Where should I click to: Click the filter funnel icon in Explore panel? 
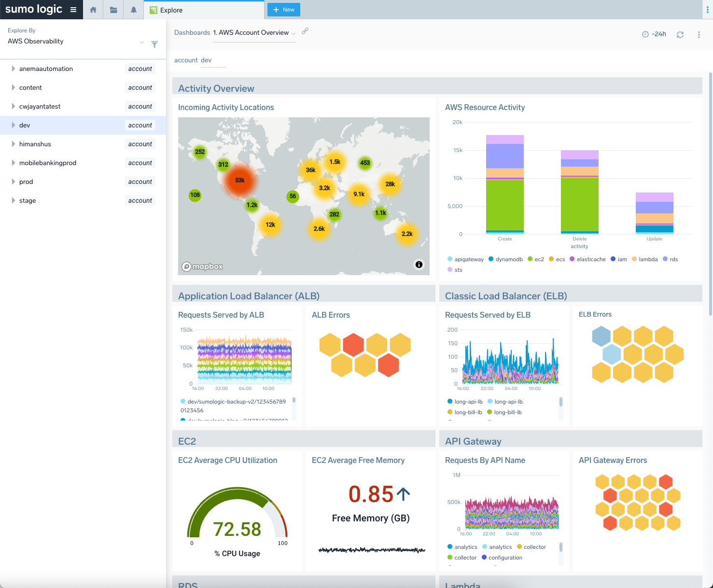(x=154, y=44)
